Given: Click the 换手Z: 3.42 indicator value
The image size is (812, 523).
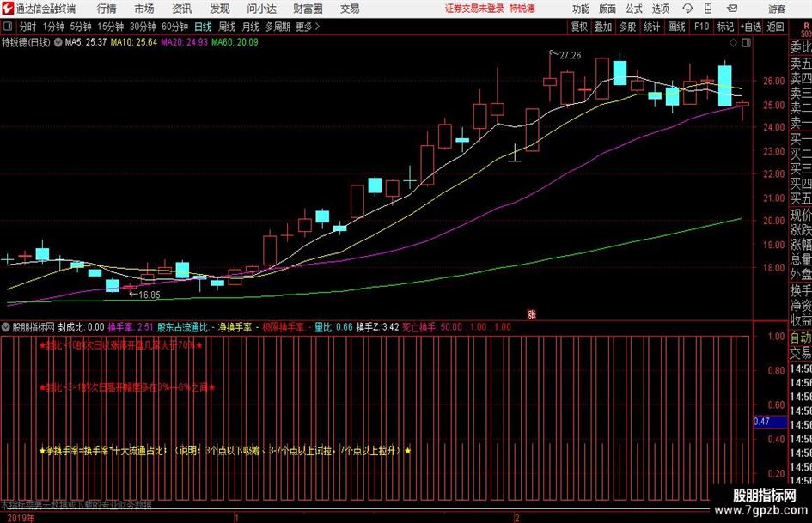Looking at the screenshot, I should tap(377, 327).
